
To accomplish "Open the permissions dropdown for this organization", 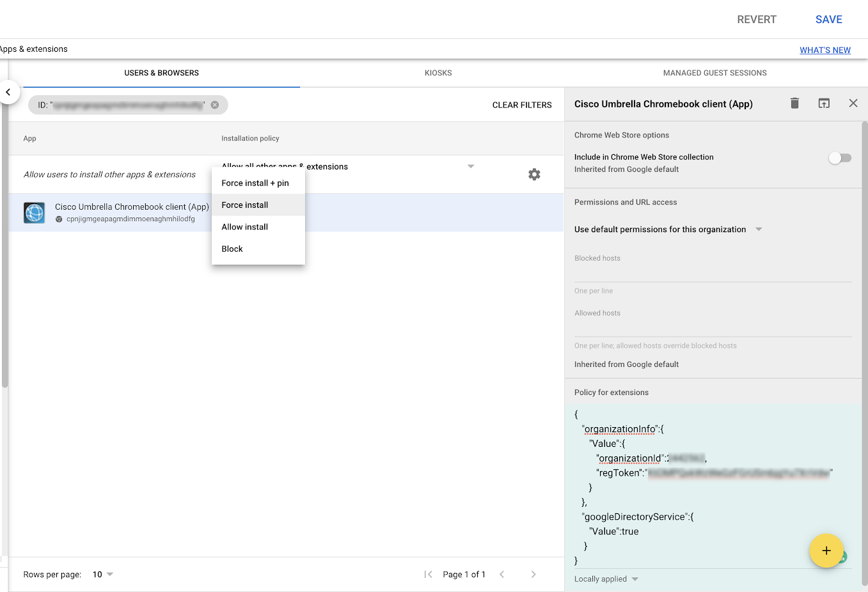I will pos(759,229).
